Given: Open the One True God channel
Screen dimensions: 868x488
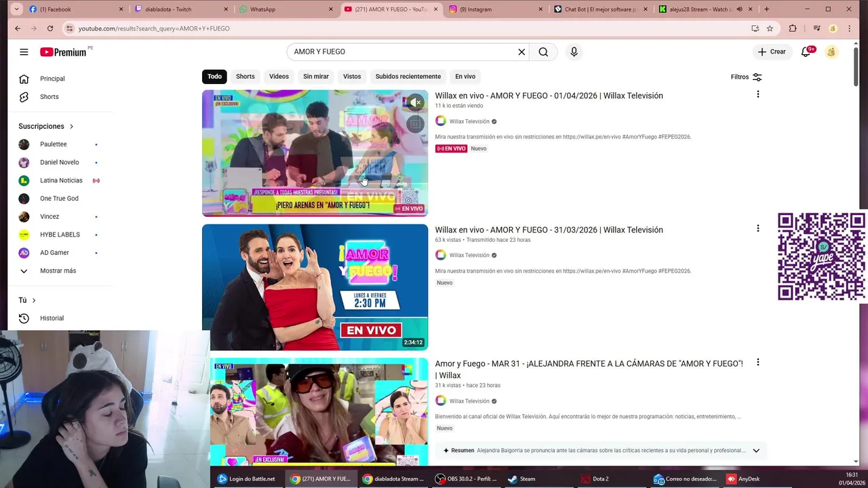Looking at the screenshot, I should [x=60, y=199].
